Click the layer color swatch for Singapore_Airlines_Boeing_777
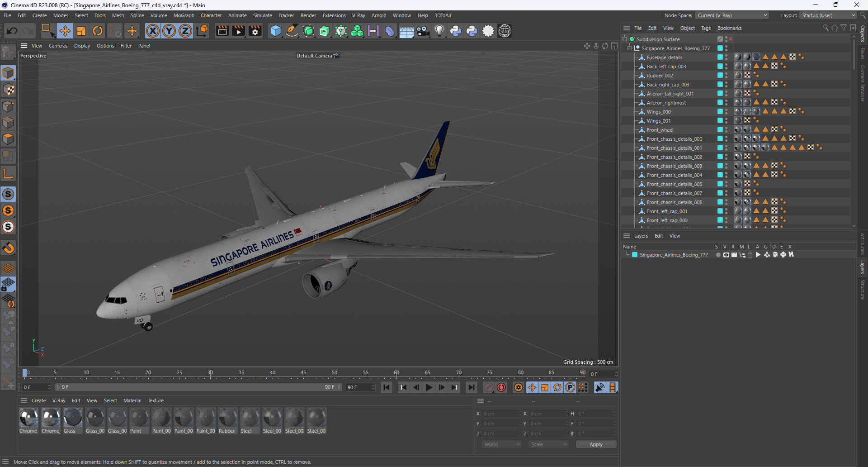The width and height of the screenshot is (868, 467). (635, 255)
